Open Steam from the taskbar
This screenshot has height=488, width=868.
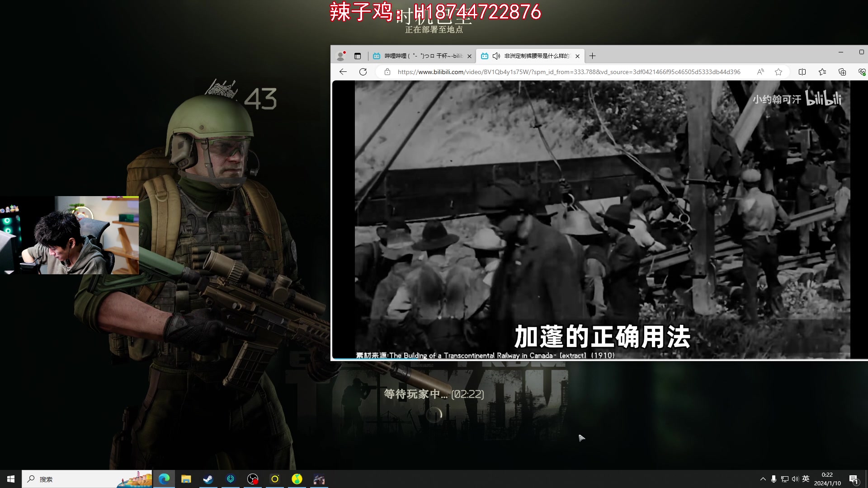tap(208, 479)
